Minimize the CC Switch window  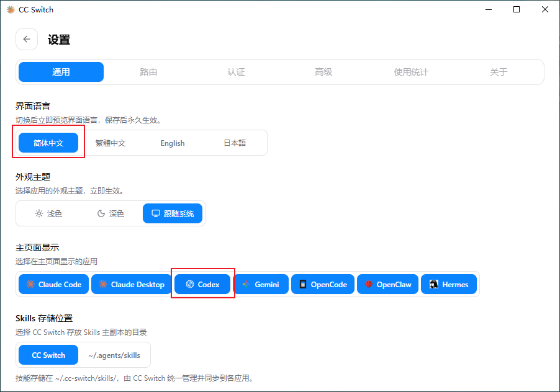[x=489, y=10]
